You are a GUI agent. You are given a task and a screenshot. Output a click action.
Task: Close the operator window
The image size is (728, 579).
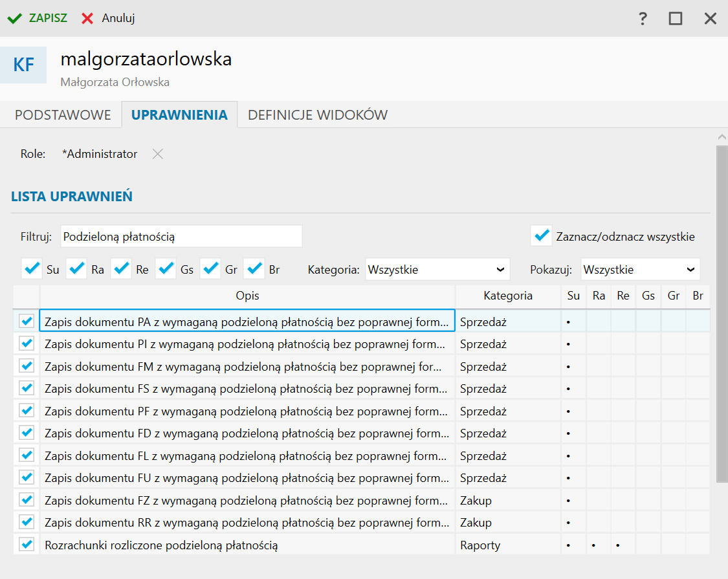click(x=711, y=19)
